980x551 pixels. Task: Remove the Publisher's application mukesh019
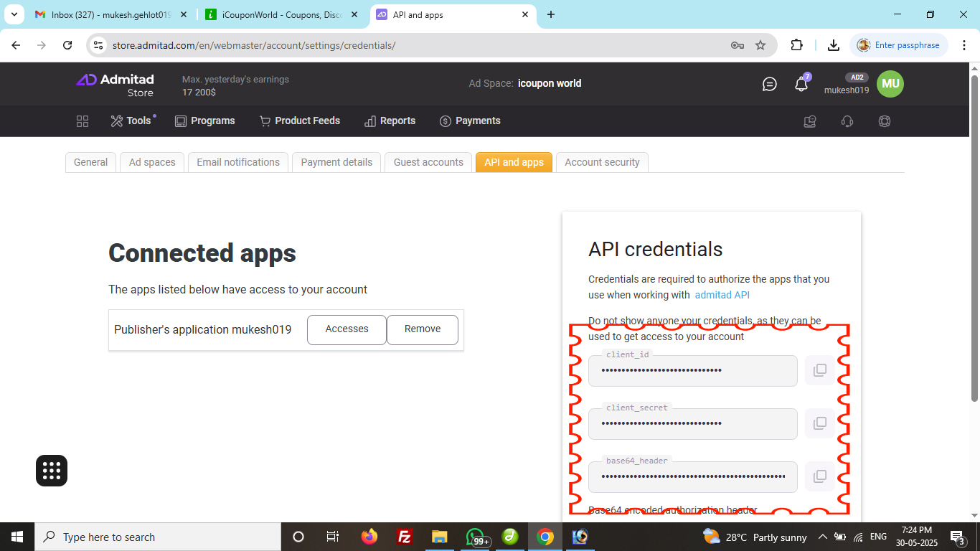[x=422, y=329]
